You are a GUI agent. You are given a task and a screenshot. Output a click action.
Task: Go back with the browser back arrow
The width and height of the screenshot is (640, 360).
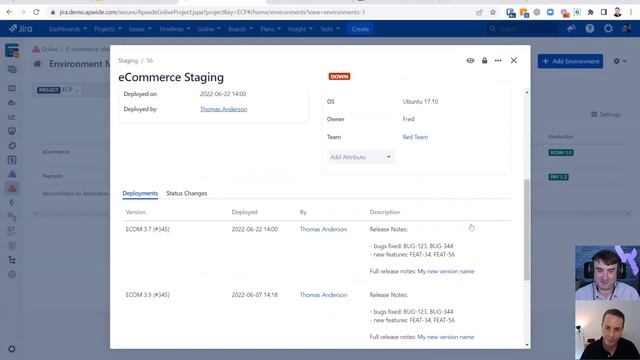(9, 12)
